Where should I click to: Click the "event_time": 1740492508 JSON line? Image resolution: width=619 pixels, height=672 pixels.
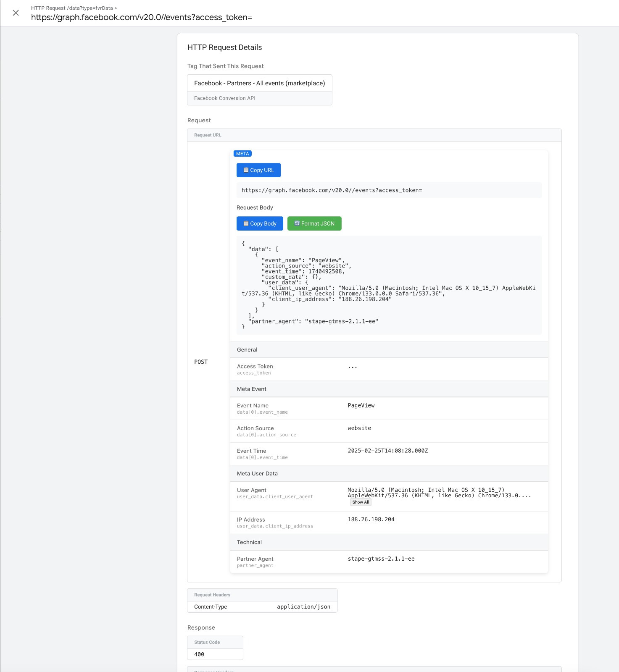303,271
